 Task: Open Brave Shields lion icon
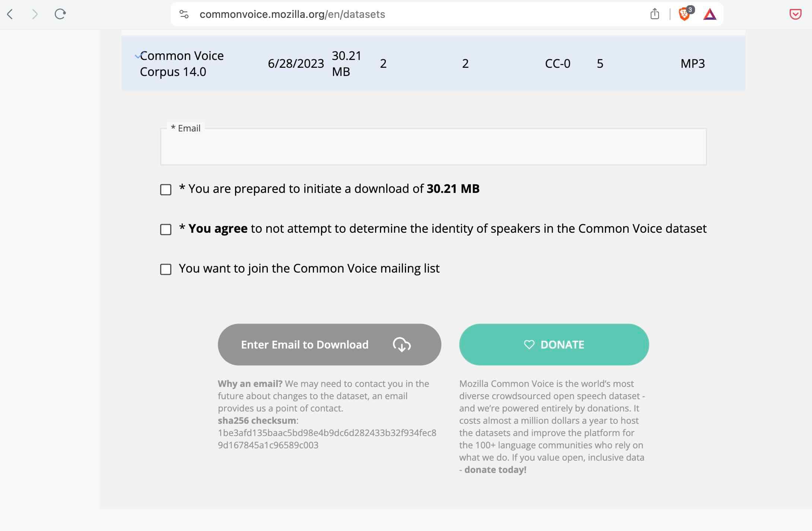tap(685, 14)
